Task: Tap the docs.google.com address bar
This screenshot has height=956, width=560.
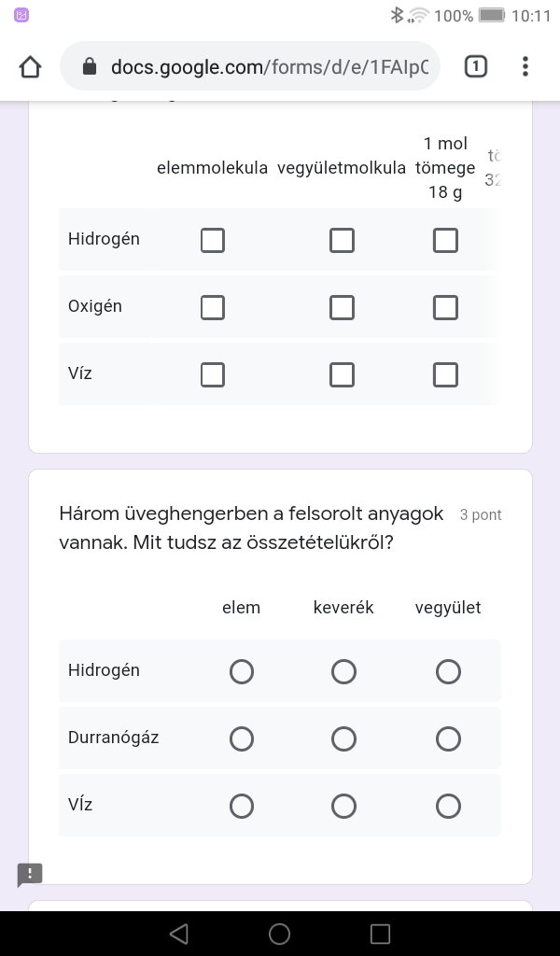Action: pyautogui.click(x=269, y=67)
